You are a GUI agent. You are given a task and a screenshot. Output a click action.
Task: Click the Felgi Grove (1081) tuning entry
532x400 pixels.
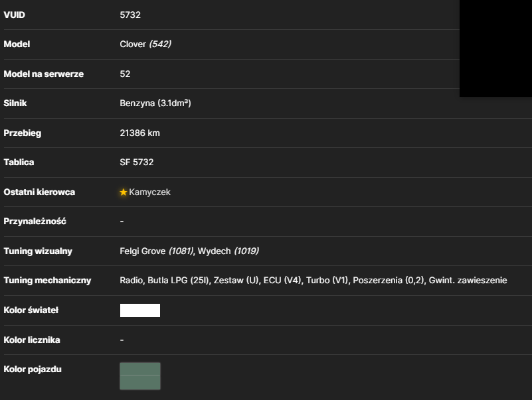156,251
